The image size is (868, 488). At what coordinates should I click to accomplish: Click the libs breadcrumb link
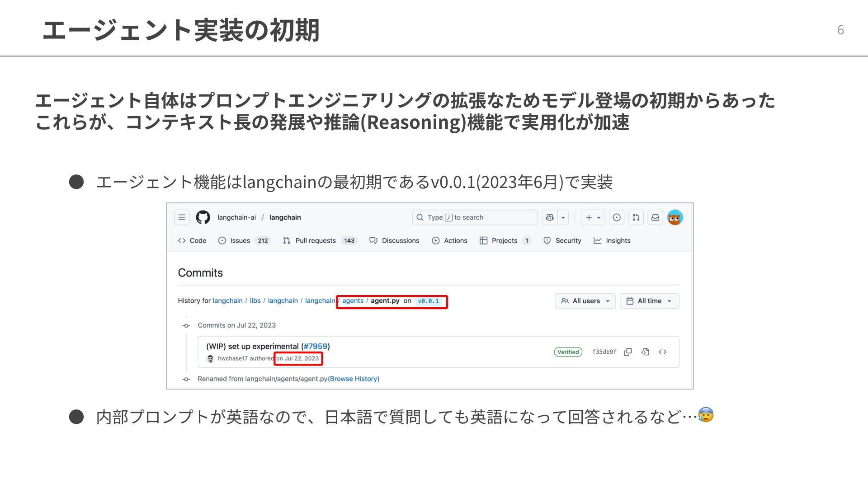pyautogui.click(x=255, y=300)
